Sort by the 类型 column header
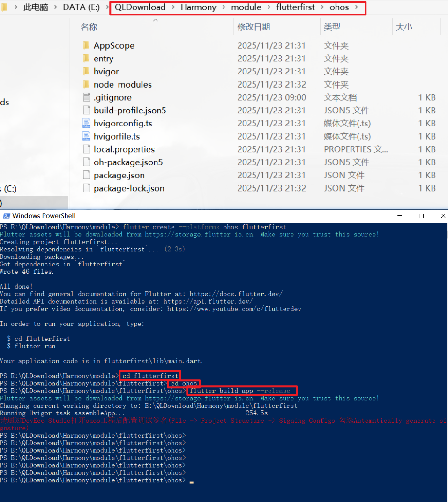448x502 pixels. (x=332, y=27)
